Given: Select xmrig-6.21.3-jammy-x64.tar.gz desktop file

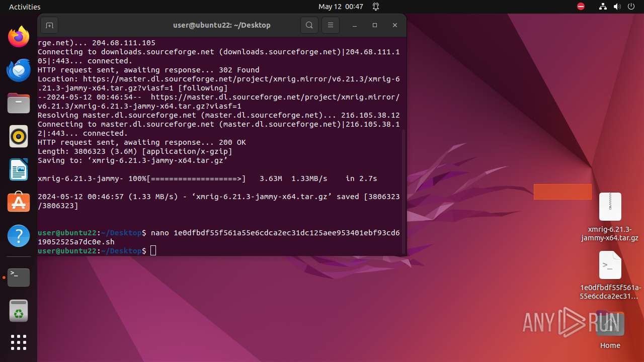Looking at the screenshot, I should (610, 217).
